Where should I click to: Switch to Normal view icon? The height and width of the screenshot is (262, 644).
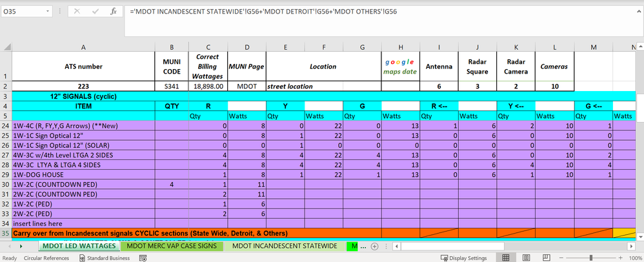[506, 257]
